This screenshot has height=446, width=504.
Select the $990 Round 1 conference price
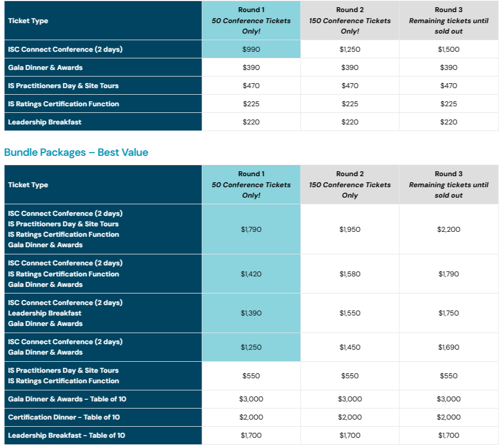point(251,50)
